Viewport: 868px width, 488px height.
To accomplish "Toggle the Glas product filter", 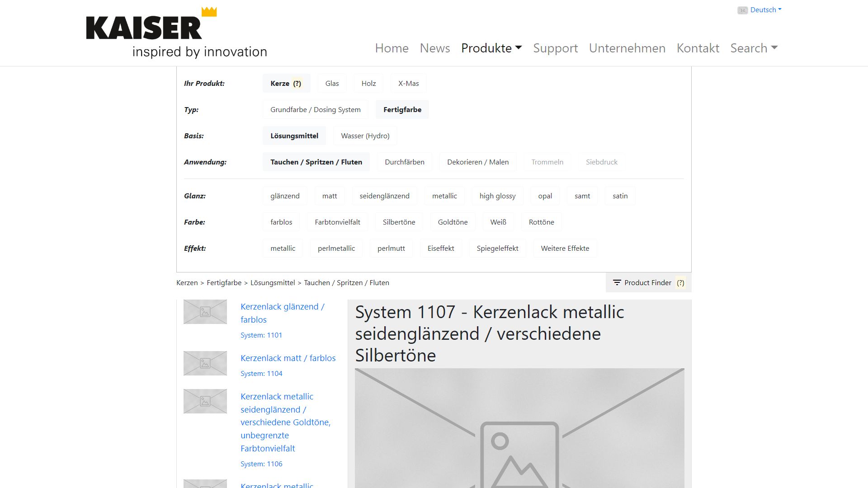I will pyautogui.click(x=332, y=84).
